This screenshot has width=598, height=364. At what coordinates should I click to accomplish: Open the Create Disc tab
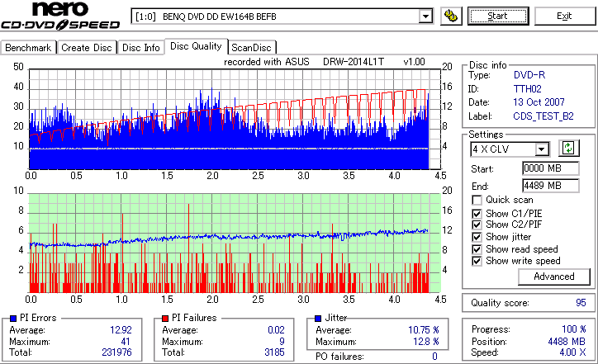click(x=87, y=48)
